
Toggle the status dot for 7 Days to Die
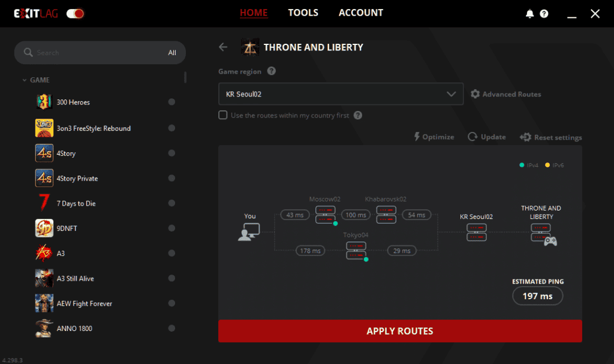pos(171,203)
